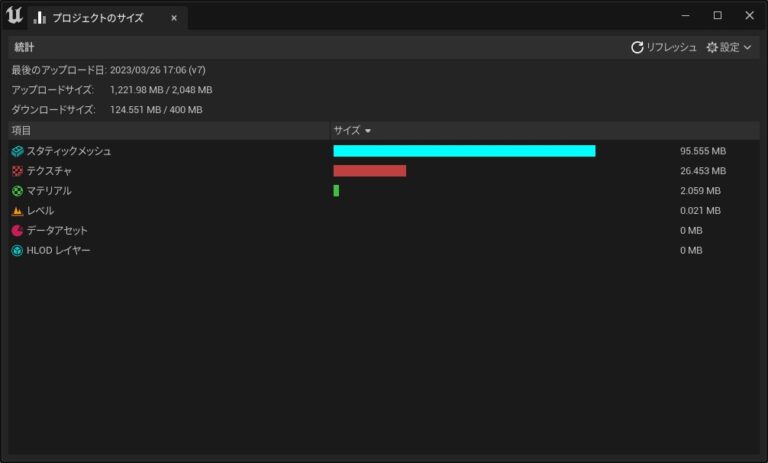The width and height of the screenshot is (768, 463).
Task: Close the プロジェクトのサイズ tab
Action: point(174,17)
